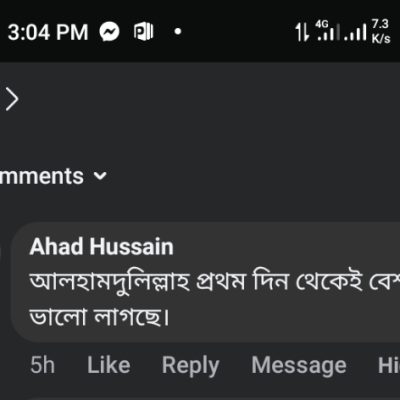Tap the empty area of the comment bubble

point(283,317)
